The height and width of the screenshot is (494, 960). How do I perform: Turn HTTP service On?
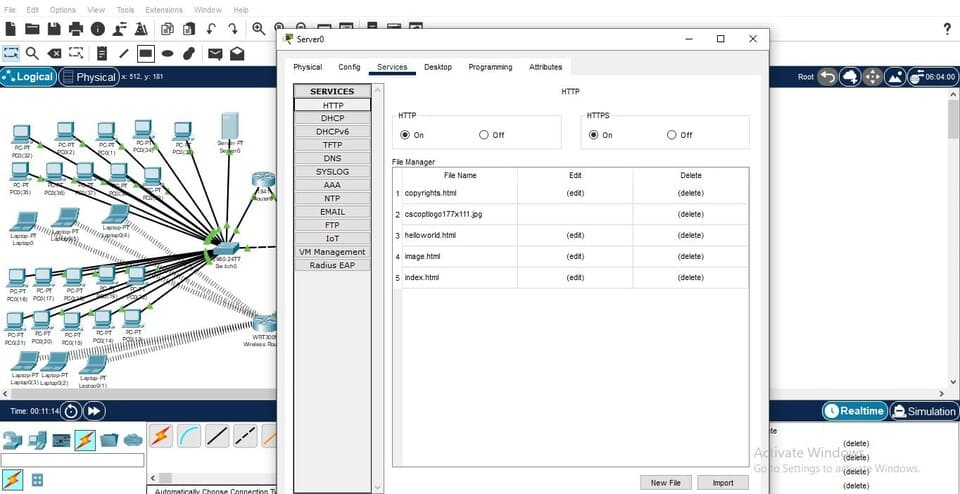[x=405, y=135]
